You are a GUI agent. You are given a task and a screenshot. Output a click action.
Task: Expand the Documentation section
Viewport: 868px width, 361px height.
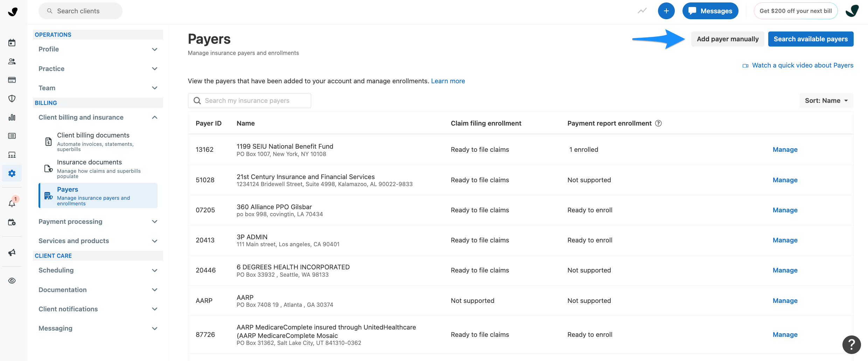point(98,290)
